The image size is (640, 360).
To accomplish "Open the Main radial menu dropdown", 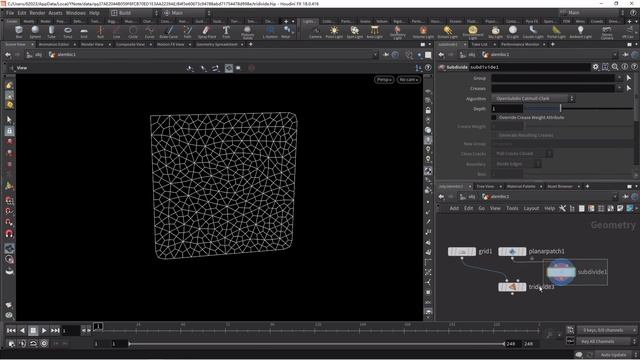I will tap(187, 13).
